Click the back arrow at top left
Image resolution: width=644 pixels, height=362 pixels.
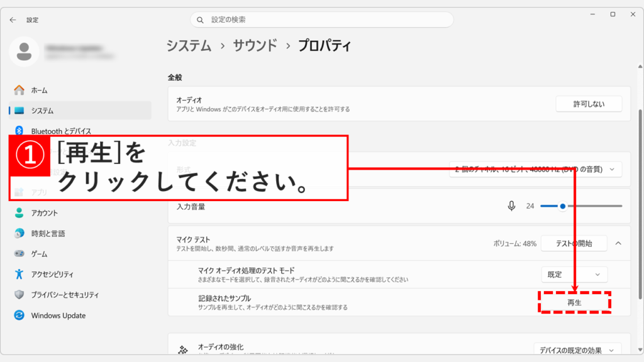(13, 19)
